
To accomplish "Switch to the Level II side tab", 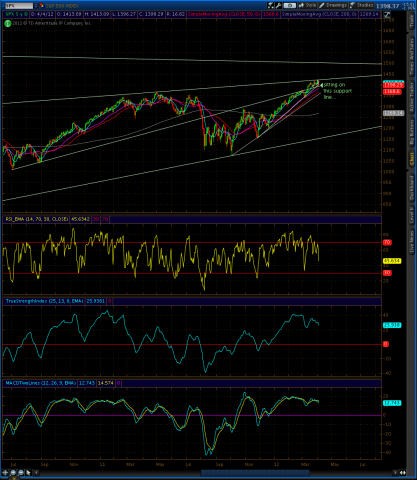I will [412, 214].
